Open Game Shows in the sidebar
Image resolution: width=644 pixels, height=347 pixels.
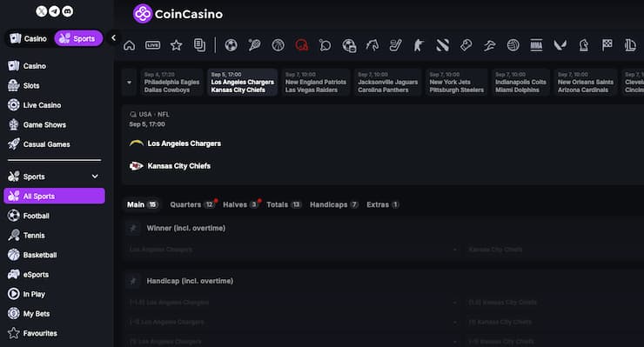click(x=54, y=125)
